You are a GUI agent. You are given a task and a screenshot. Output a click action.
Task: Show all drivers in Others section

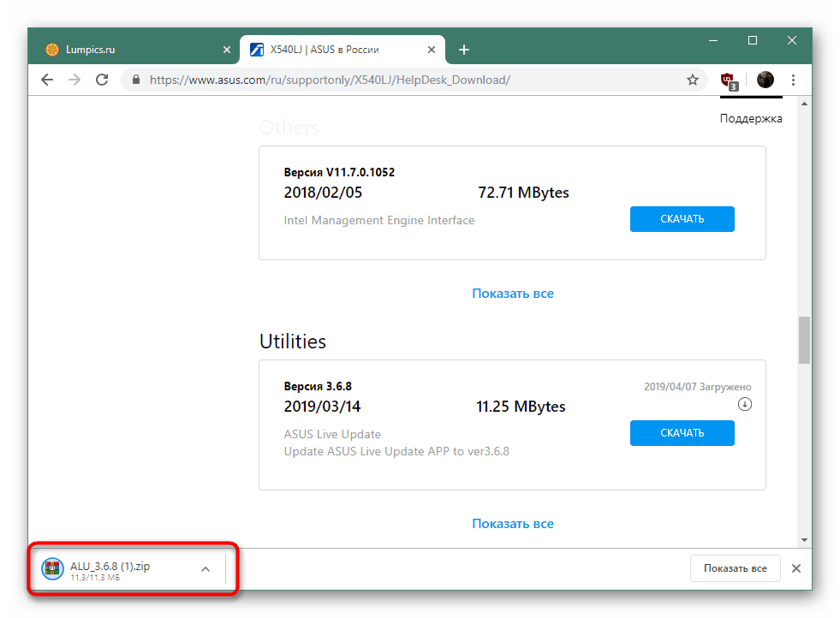513,294
